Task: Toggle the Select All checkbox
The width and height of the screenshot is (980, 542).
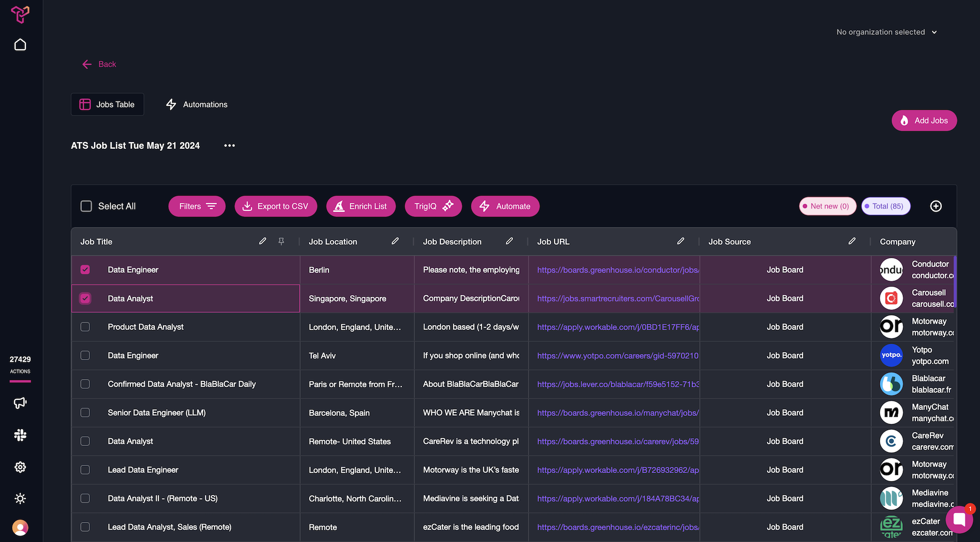Action: pos(86,206)
